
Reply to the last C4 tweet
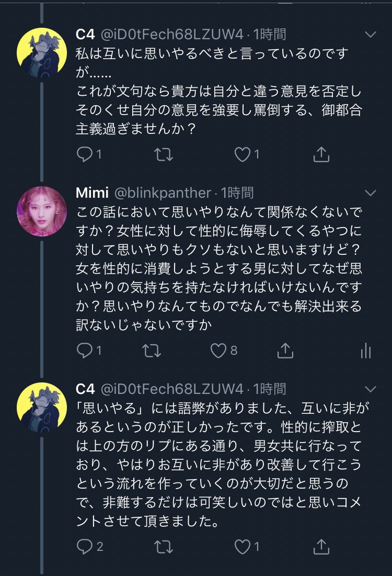pyautogui.click(x=84, y=547)
